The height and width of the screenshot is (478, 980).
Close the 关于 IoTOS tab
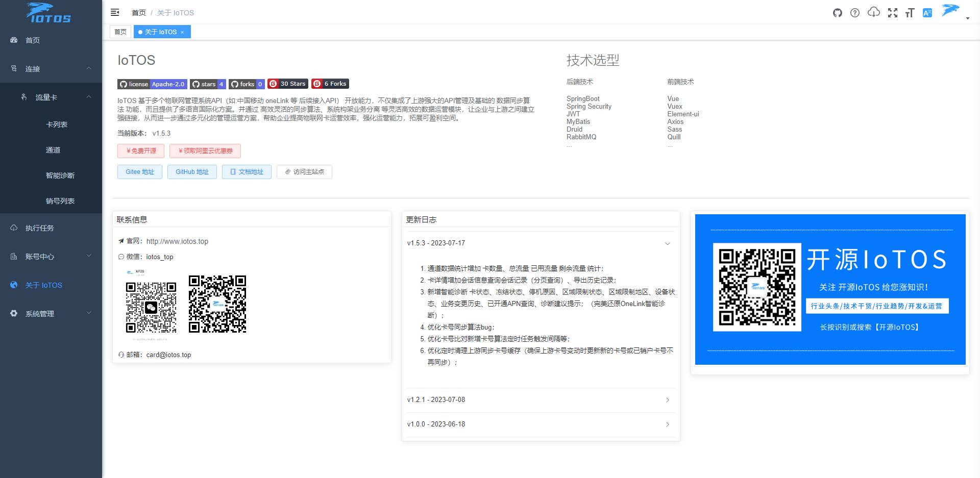182,32
